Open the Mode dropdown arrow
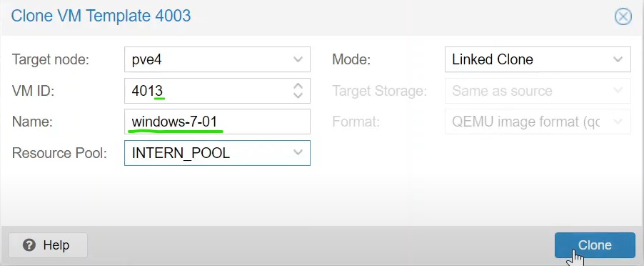Viewport: 644px width, 266px height. tap(618, 59)
